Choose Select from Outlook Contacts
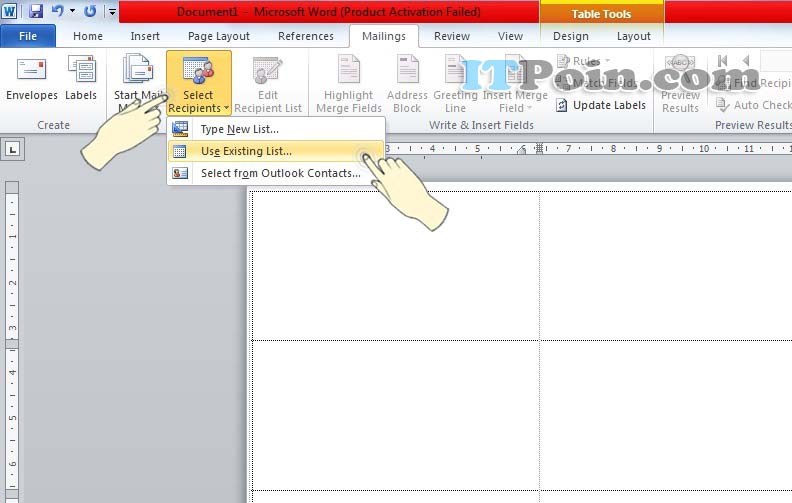This screenshot has height=503, width=792. [276, 173]
